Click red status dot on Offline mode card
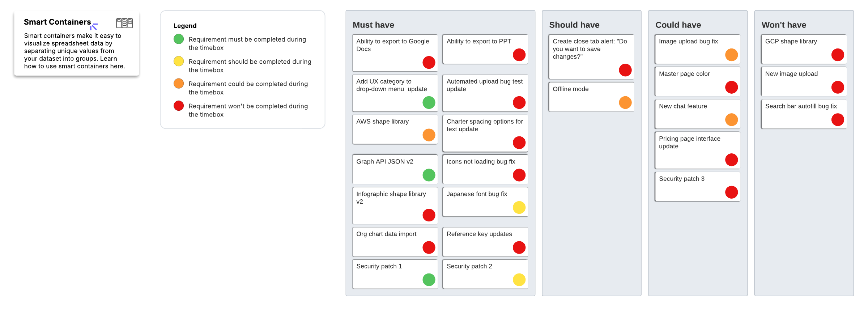The height and width of the screenshot is (314, 868). coord(625,102)
